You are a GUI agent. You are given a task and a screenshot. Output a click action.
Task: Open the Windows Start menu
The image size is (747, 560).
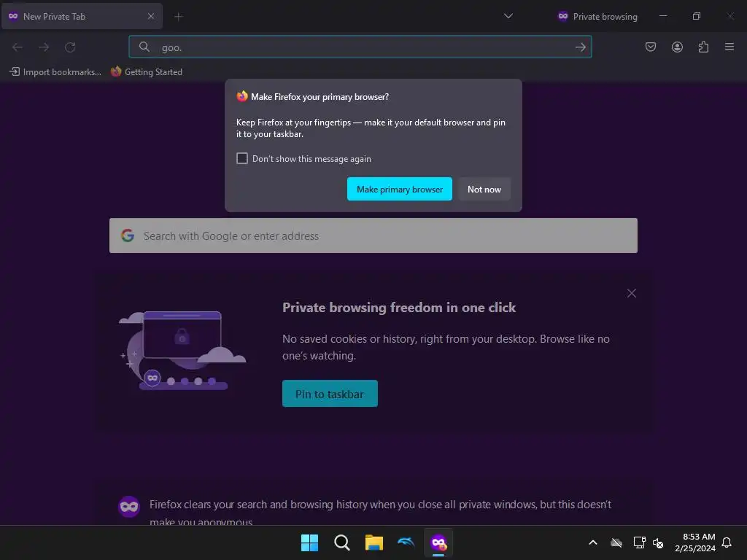(x=309, y=542)
